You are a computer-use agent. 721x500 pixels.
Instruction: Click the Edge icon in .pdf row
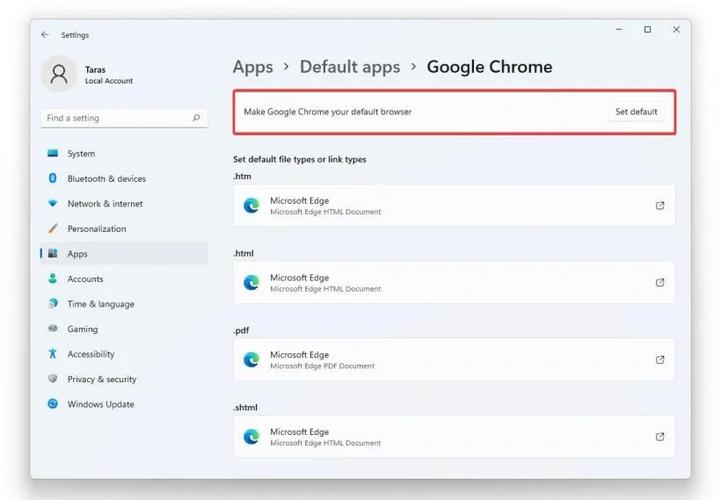click(251, 359)
